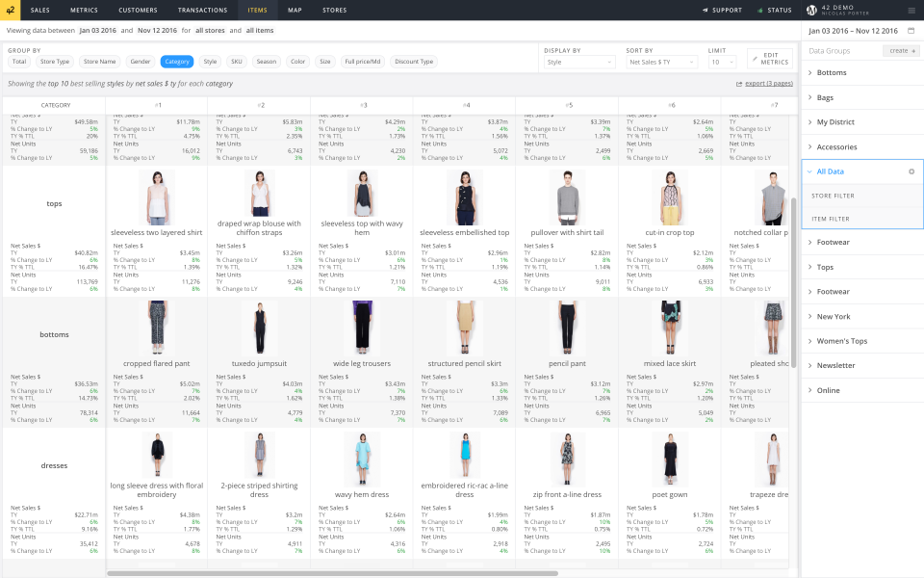Screen dimensions: 924x578
Task: Click the 42 logo icon
Action: [x=11, y=10]
